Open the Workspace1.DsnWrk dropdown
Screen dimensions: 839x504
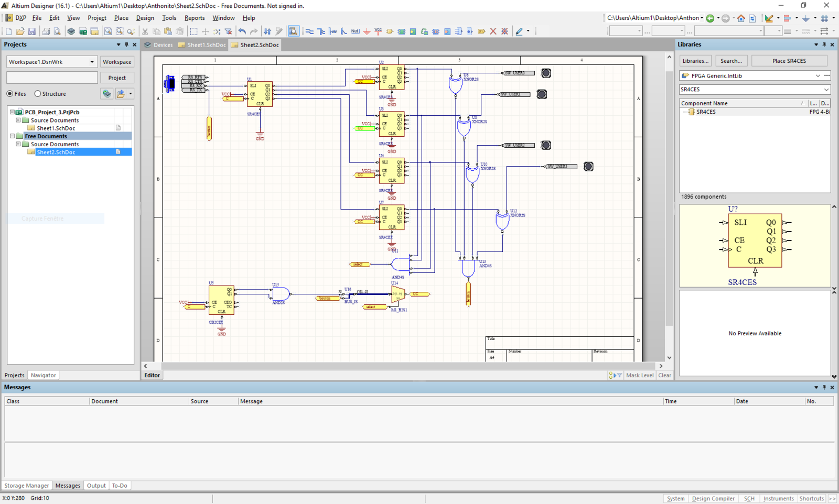pos(92,62)
